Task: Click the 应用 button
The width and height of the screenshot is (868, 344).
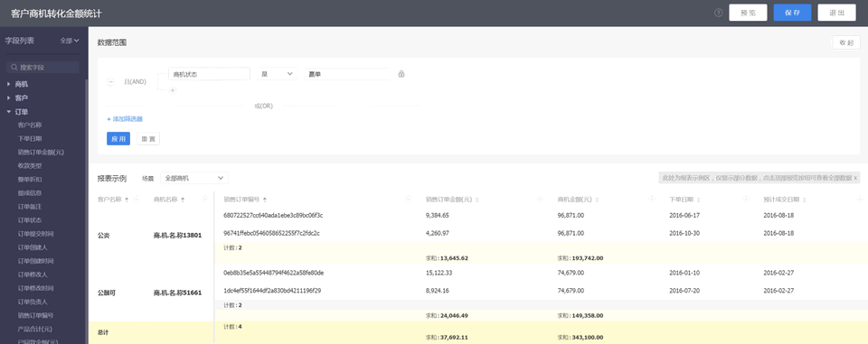Action: pos(118,139)
